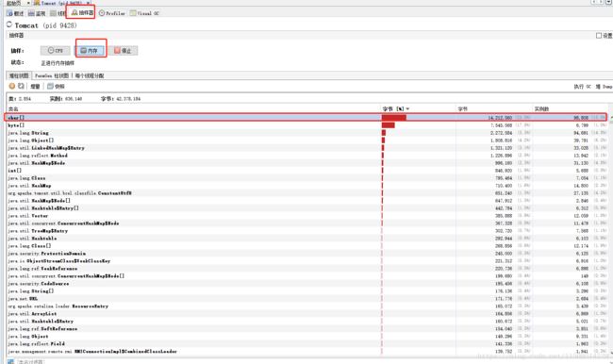Select the java.security.ProtectionDomain row
Screen dimensions: 613x364
(x=306, y=253)
